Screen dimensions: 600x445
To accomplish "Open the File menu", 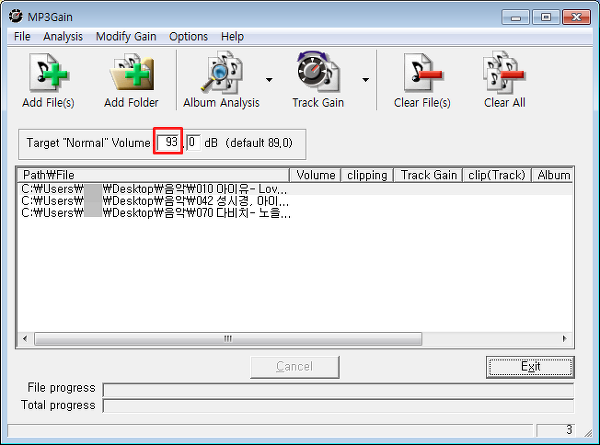I will [x=22, y=36].
